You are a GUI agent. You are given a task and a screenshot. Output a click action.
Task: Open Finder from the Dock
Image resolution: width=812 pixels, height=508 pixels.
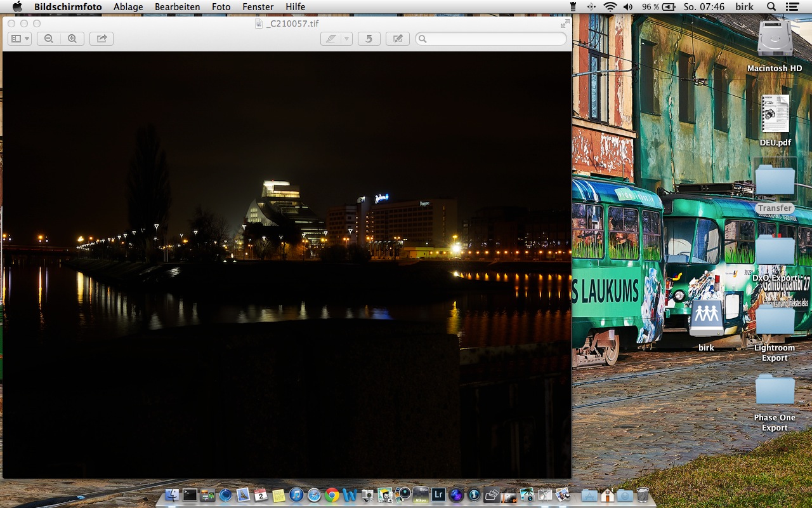click(x=172, y=495)
